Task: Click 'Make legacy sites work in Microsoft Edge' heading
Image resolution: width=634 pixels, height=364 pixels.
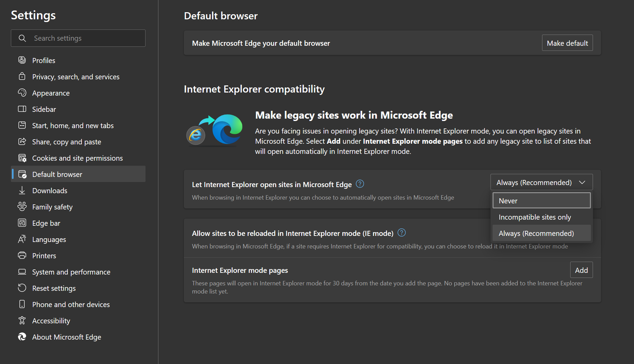Action: (x=354, y=115)
